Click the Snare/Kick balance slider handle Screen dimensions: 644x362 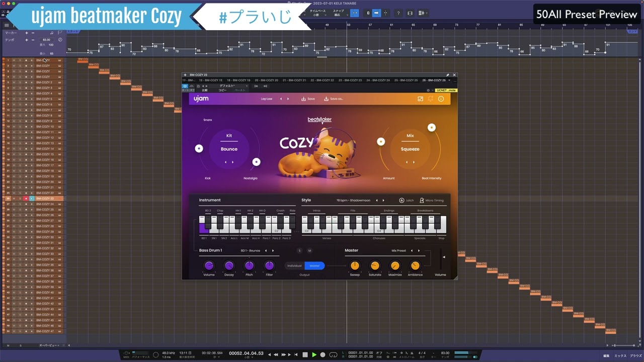(x=199, y=148)
